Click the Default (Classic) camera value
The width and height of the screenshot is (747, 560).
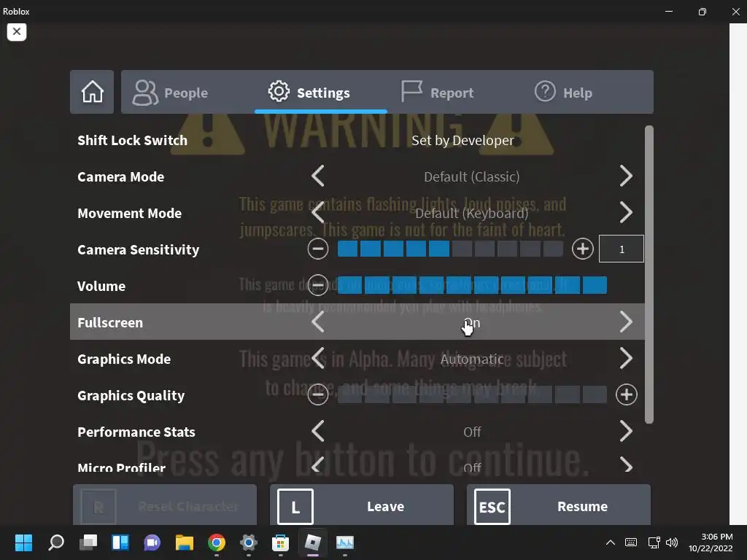472,176
